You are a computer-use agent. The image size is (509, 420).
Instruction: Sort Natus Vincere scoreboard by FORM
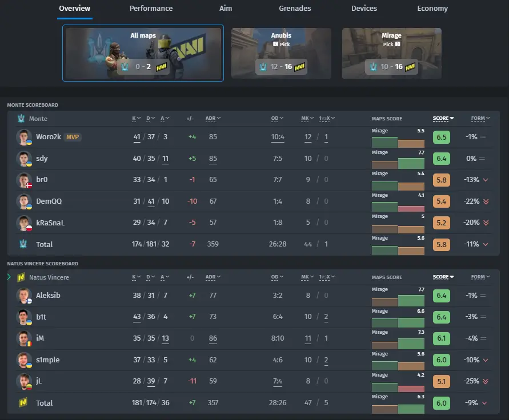point(480,277)
